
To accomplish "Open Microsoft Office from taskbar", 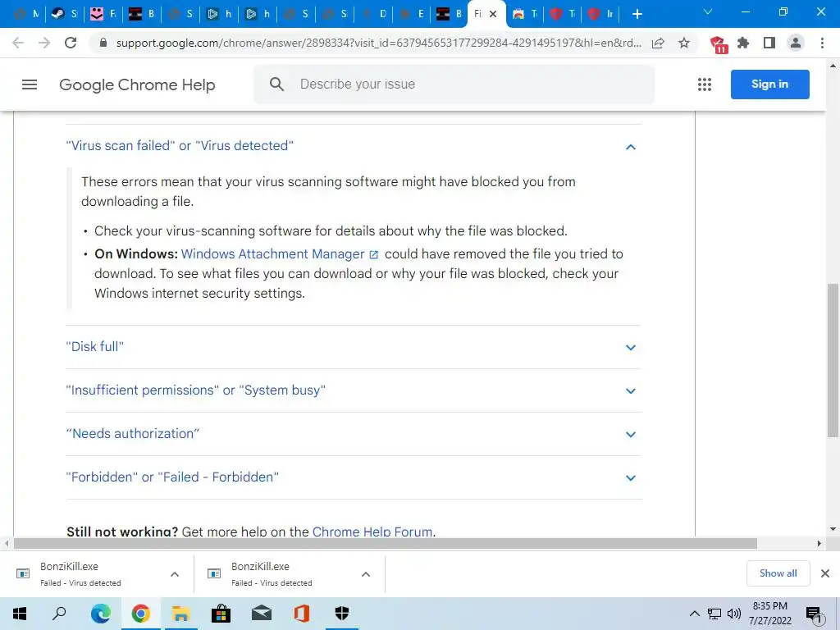I will [x=302, y=614].
